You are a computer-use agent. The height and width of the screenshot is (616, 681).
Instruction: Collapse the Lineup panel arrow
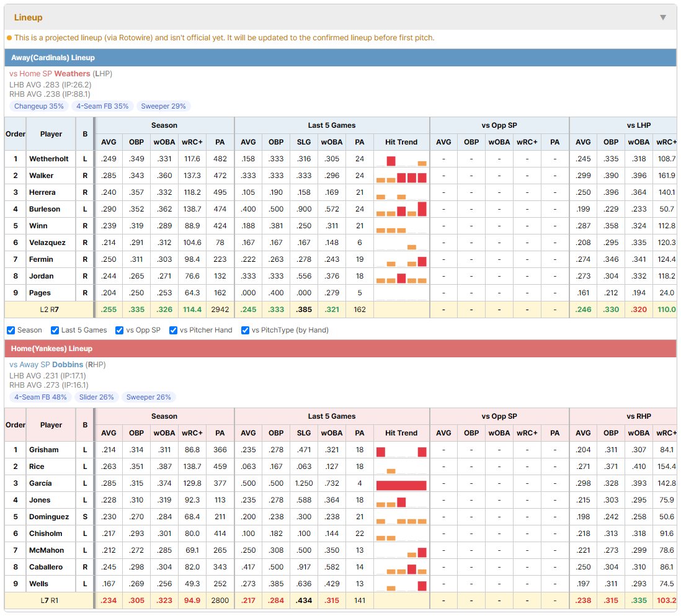tap(663, 17)
